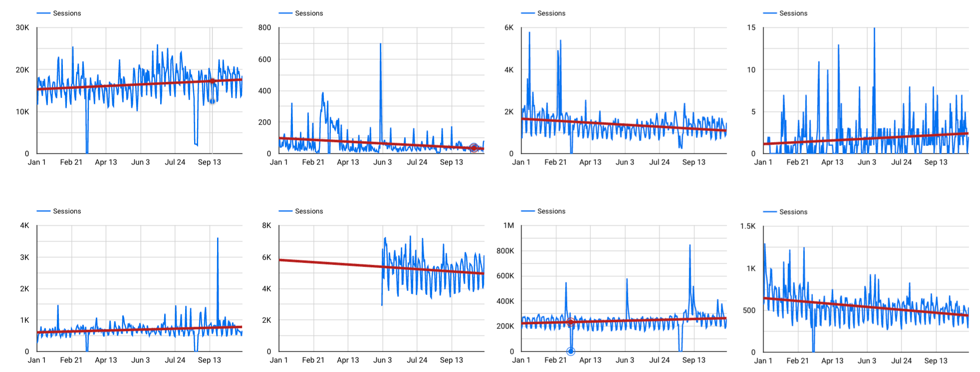Screen dimensions: 980x372
Task: Click Jan 1 under the 30K chart
Action: point(37,162)
